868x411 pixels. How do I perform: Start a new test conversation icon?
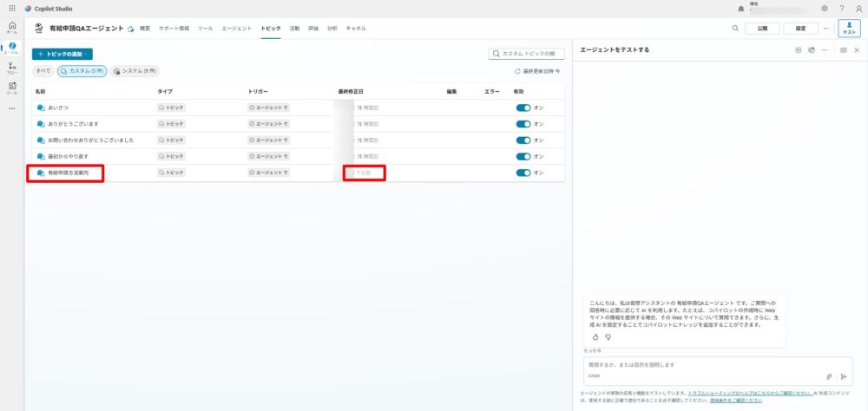799,50
